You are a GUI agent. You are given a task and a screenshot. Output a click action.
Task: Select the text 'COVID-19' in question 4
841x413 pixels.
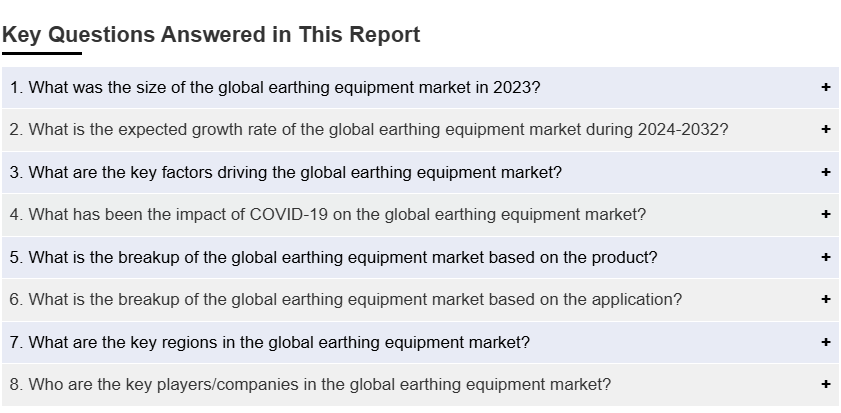point(289,215)
